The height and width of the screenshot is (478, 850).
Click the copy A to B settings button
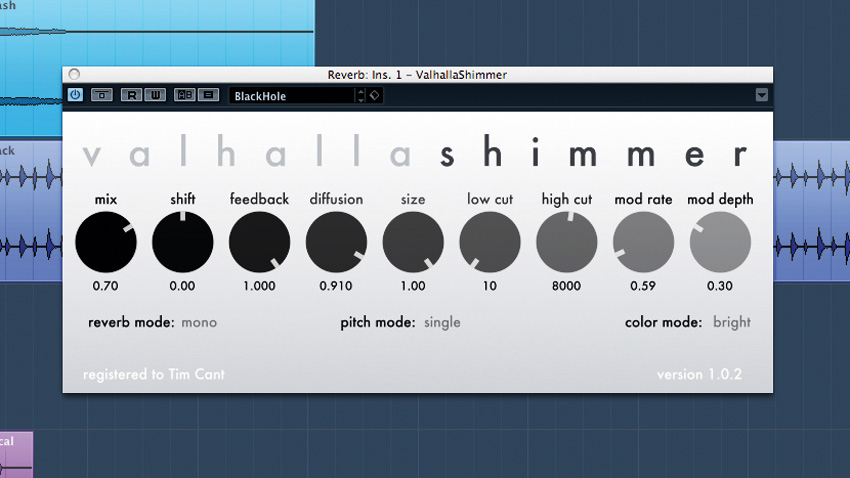click(x=208, y=95)
